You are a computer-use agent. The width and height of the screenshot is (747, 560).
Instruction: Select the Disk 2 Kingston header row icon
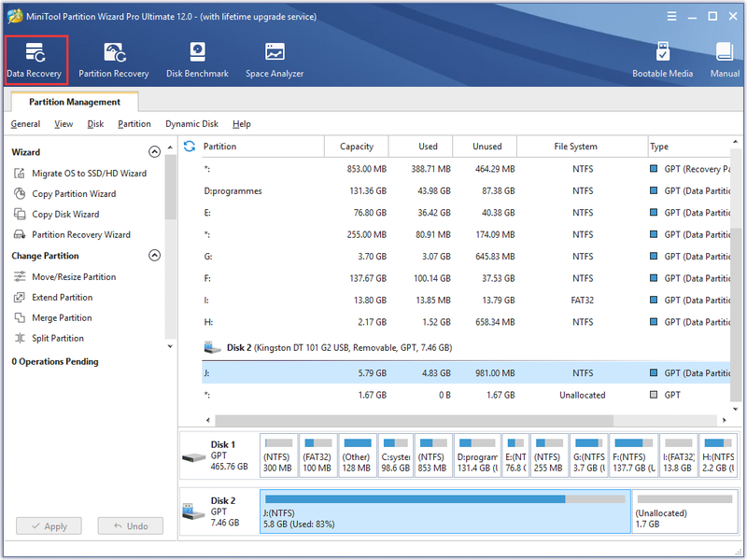tap(212, 347)
